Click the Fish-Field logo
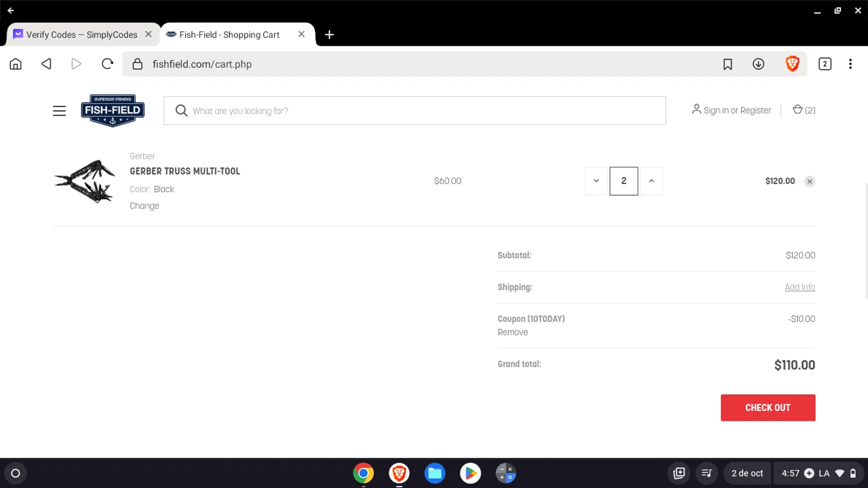868x488 pixels. pyautogui.click(x=113, y=111)
